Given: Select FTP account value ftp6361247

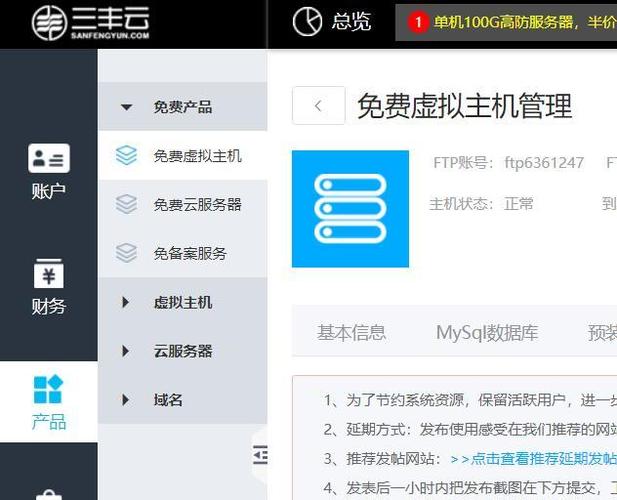Looking at the screenshot, I should tap(544, 162).
